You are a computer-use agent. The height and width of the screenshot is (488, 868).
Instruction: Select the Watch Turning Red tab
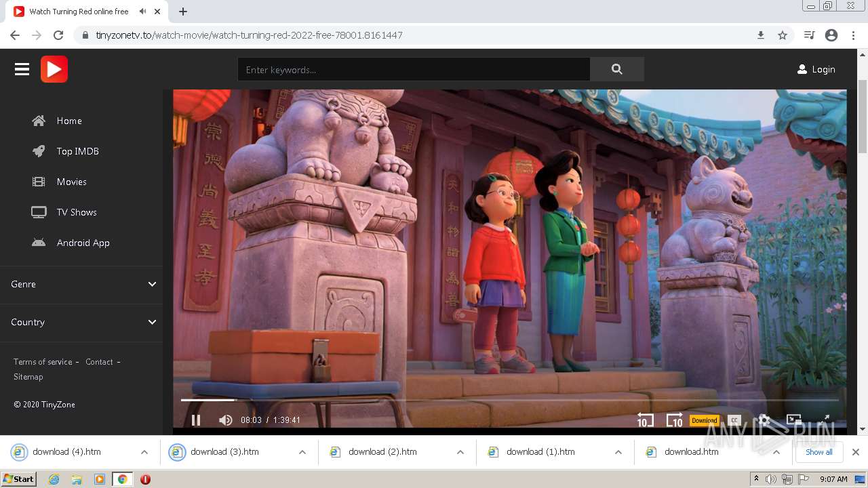(x=88, y=12)
